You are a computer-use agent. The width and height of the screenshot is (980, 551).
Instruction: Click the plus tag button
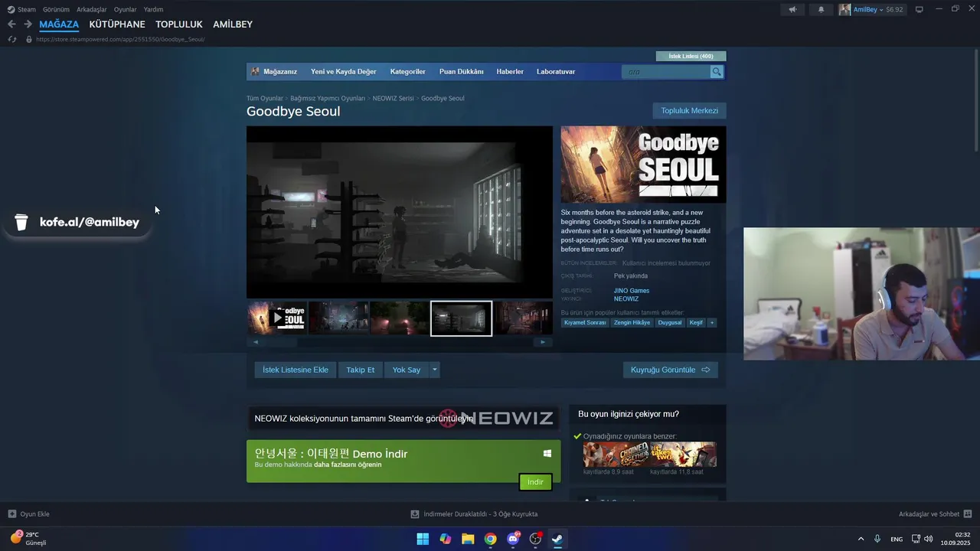[x=712, y=323]
